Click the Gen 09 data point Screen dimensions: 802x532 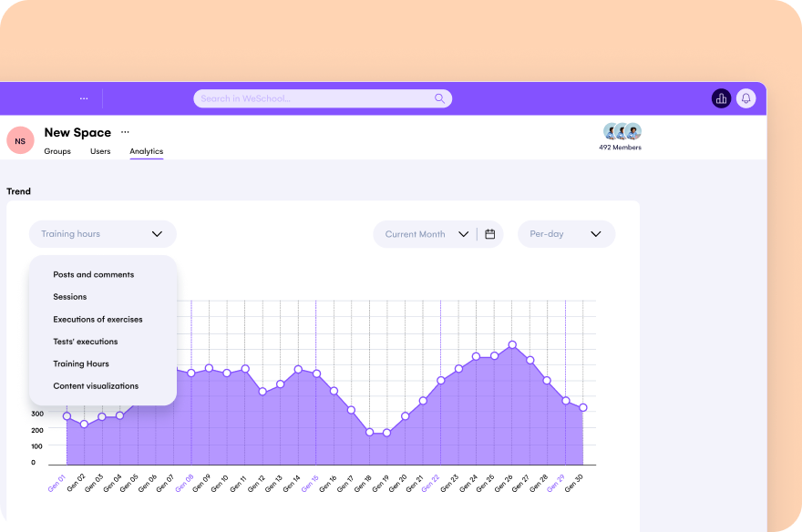(x=209, y=368)
